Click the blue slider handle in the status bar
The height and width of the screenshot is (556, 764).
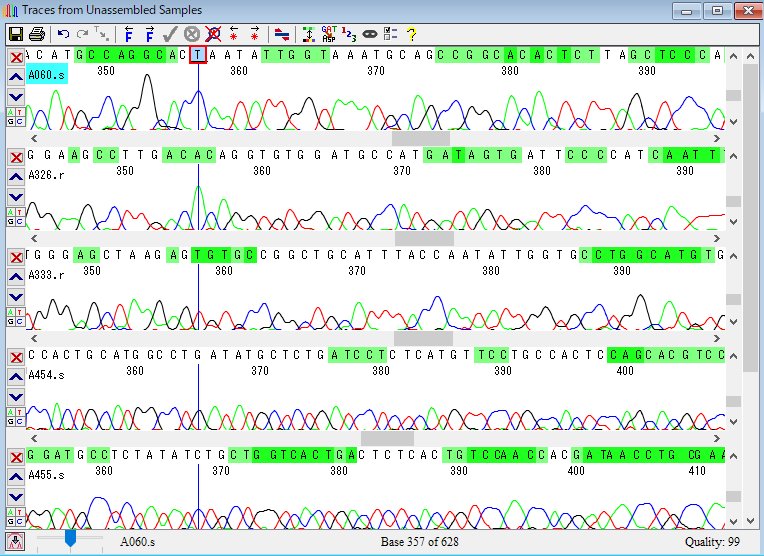point(70,539)
